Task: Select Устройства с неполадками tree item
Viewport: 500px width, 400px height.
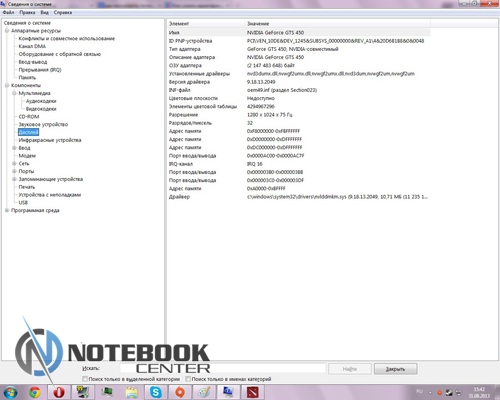Action: point(50,195)
